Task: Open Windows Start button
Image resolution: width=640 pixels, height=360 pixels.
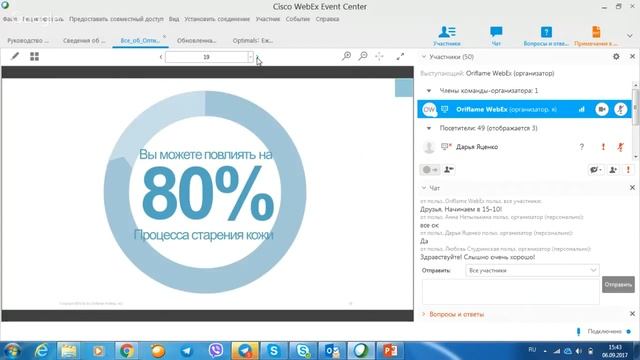Action: (12, 351)
